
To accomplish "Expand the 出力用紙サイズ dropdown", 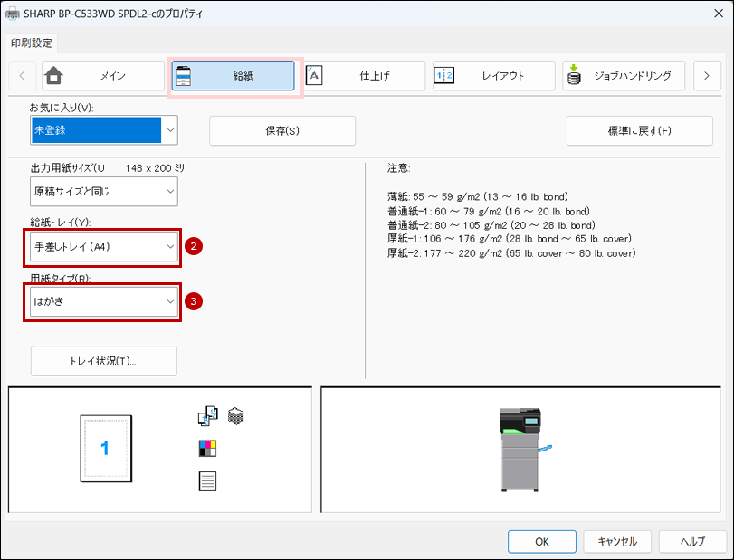I will 103,192.
